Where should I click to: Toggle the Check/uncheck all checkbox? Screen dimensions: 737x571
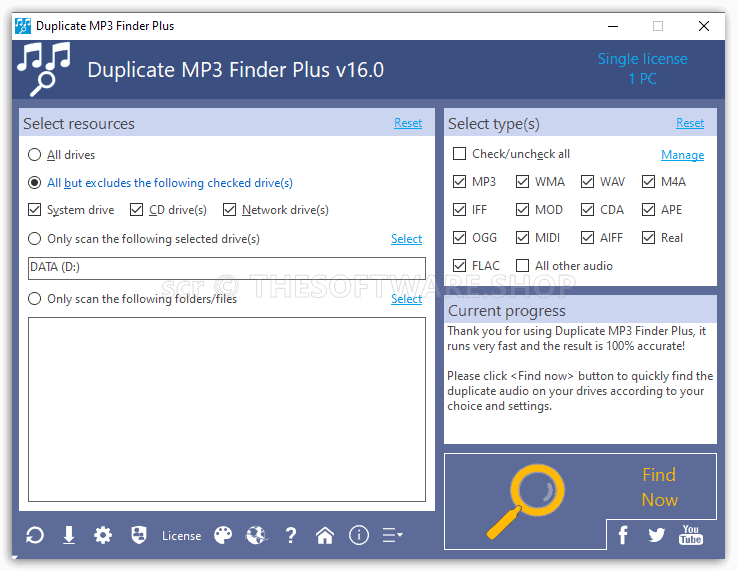459,154
